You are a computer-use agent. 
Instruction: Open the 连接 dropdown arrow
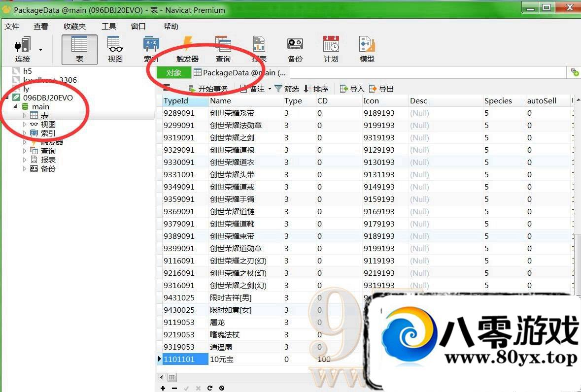[41, 50]
